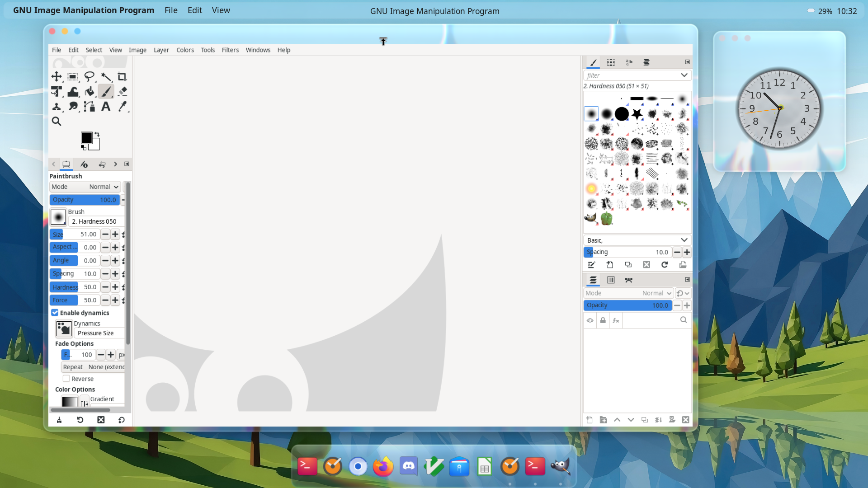Screen dimensions: 868x488
Task: Disable the Enable dynamics checkbox
Action: (x=55, y=313)
